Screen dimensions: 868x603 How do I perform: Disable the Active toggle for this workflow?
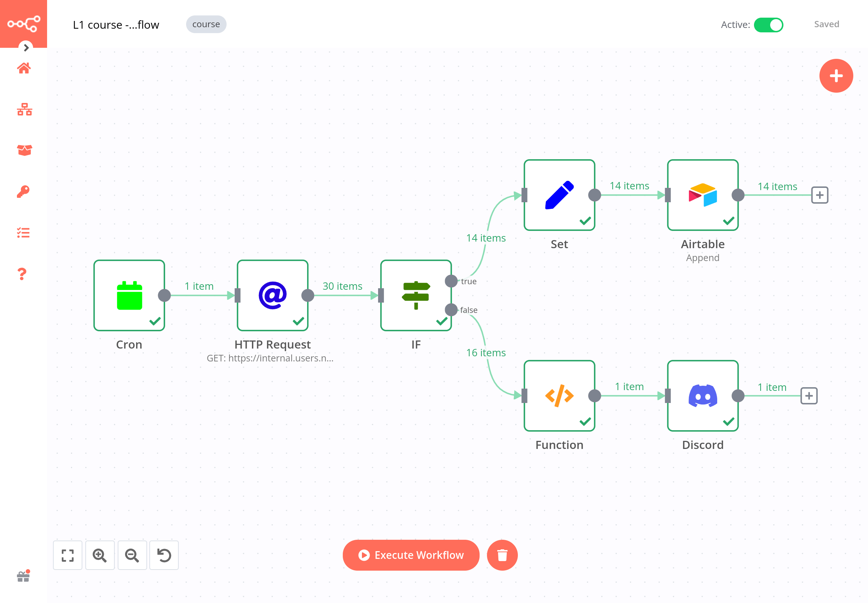(769, 25)
